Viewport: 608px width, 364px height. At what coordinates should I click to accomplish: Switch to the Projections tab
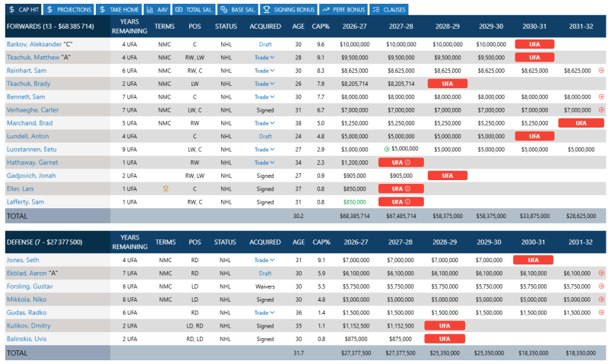pos(69,9)
